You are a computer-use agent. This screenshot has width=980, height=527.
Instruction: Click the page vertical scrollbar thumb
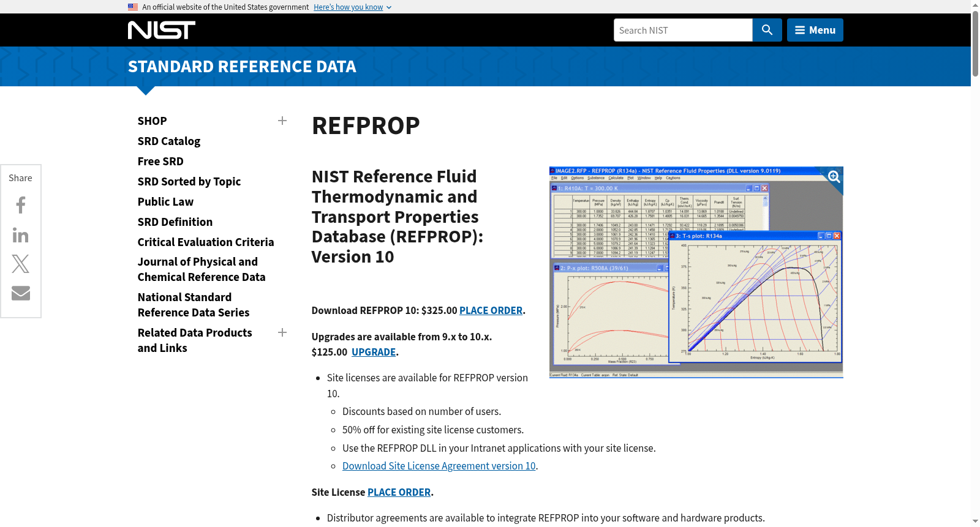(975, 43)
